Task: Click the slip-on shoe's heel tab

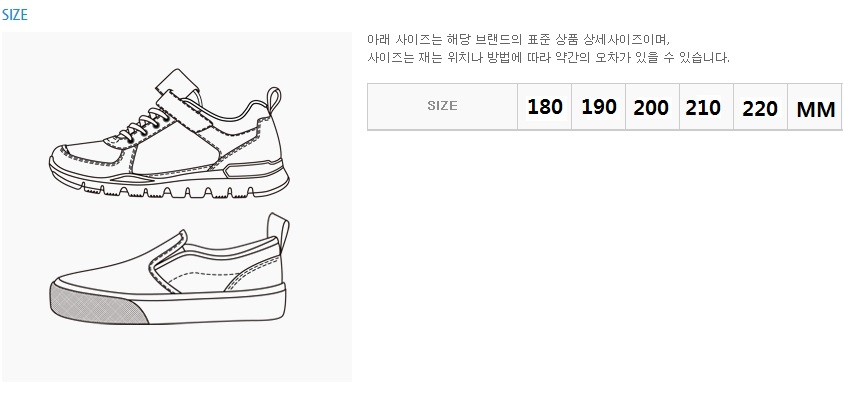Action: (278, 231)
